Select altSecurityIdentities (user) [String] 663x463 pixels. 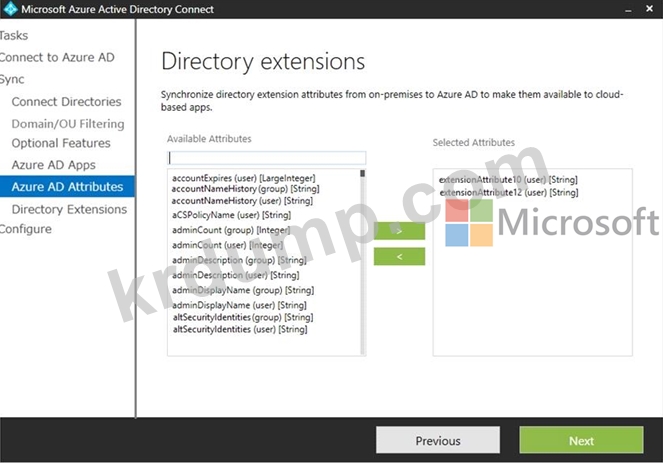click(x=240, y=329)
